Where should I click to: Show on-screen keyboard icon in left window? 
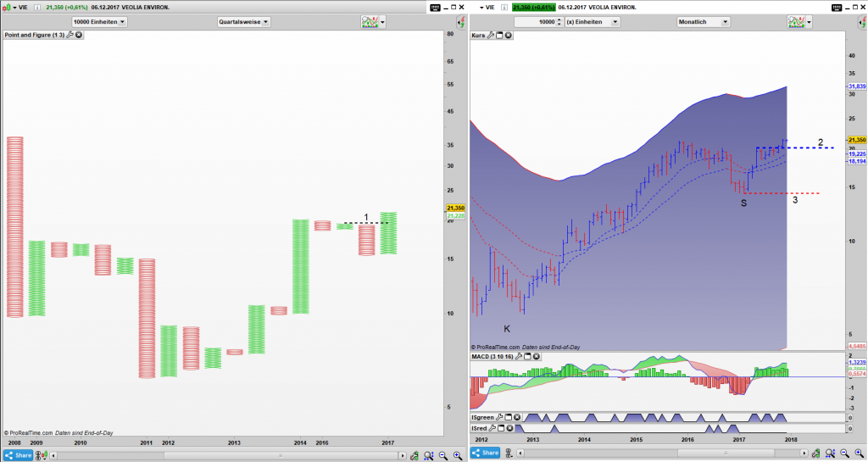click(435, 8)
